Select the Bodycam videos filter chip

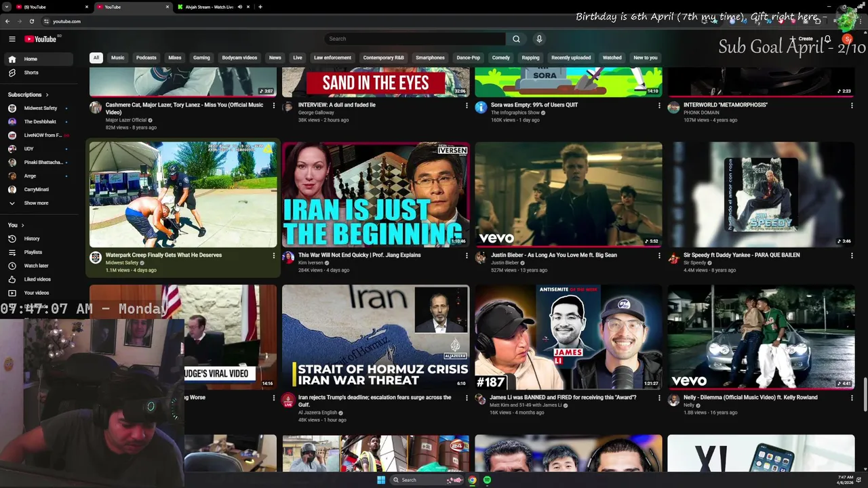[x=239, y=58]
